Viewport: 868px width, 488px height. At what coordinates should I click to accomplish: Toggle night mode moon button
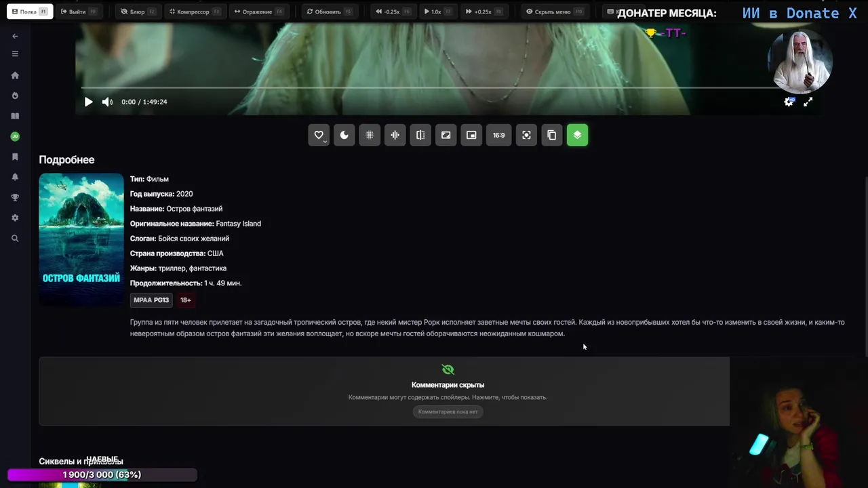[344, 135]
